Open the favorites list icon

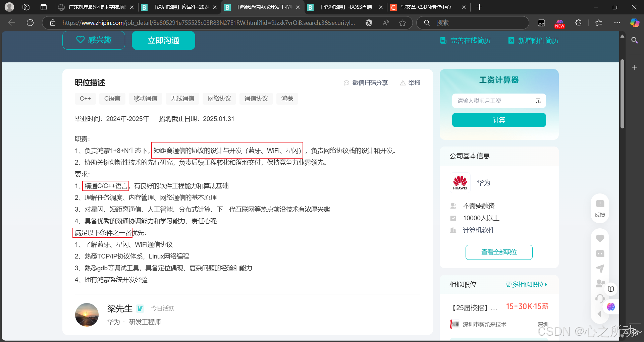tap(599, 23)
